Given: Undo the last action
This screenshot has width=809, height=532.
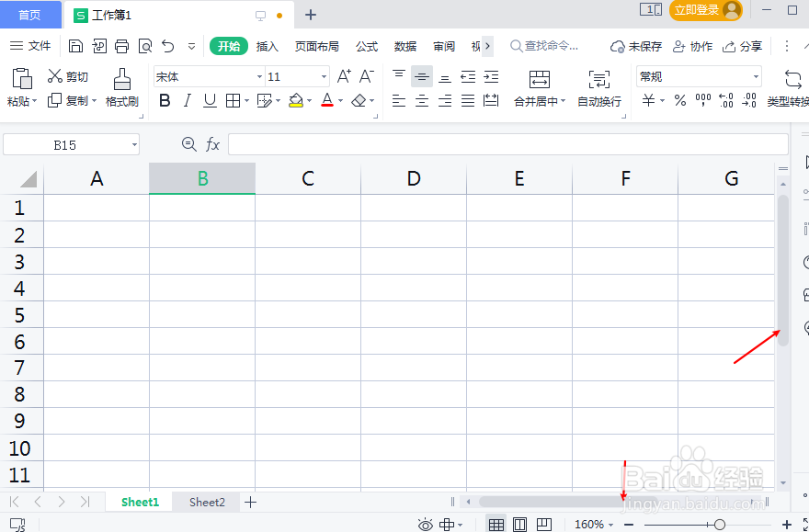Looking at the screenshot, I should pyautogui.click(x=168, y=46).
